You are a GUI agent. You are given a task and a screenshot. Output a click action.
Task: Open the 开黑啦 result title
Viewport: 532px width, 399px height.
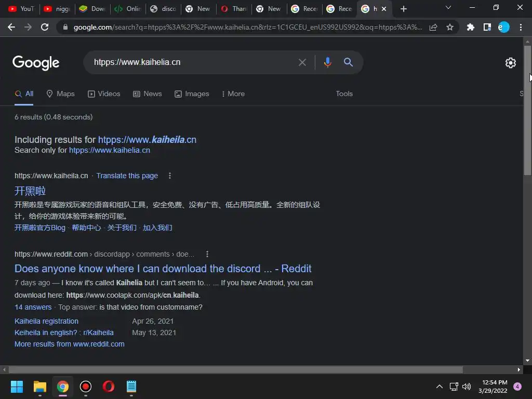tap(30, 191)
